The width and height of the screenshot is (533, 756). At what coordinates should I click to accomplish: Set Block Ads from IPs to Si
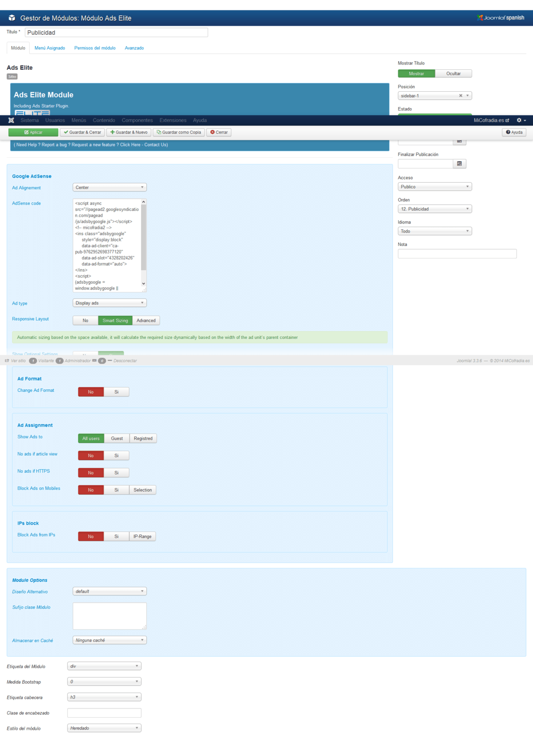click(116, 536)
